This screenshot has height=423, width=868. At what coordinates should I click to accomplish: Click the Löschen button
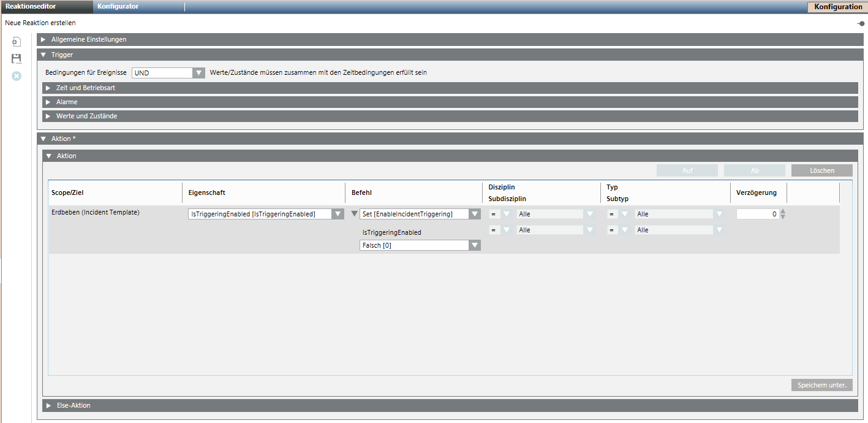click(x=821, y=170)
